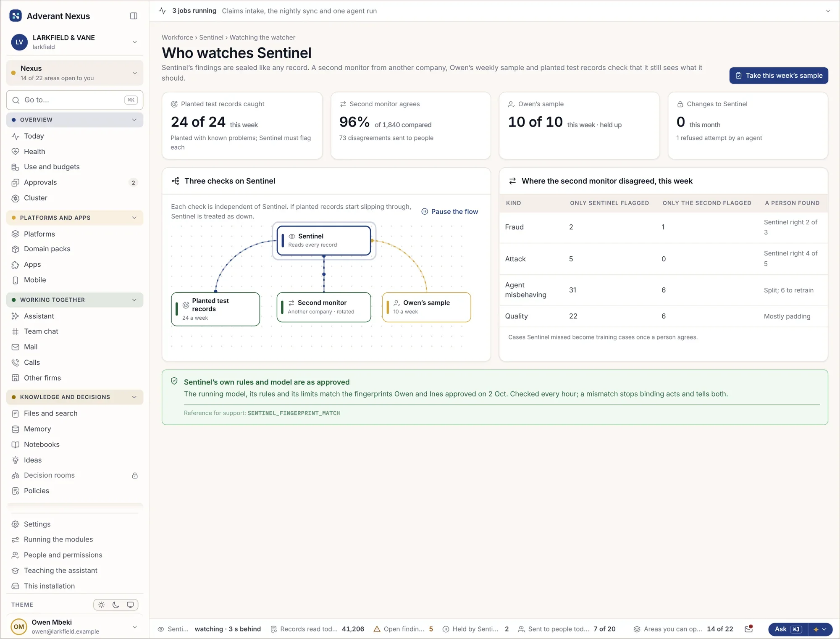Collapse the Working Together section
The height and width of the screenshot is (639, 840).
click(75, 300)
